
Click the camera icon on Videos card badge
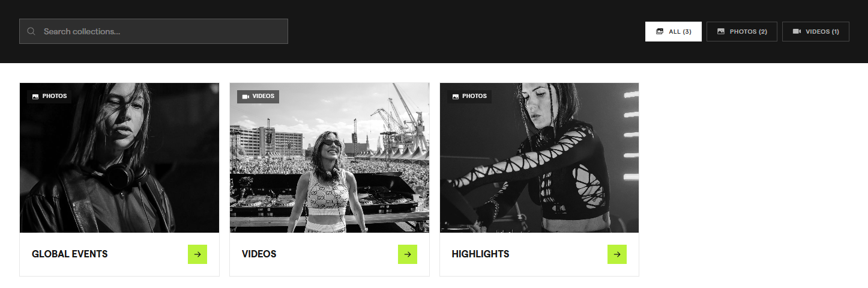(246, 96)
